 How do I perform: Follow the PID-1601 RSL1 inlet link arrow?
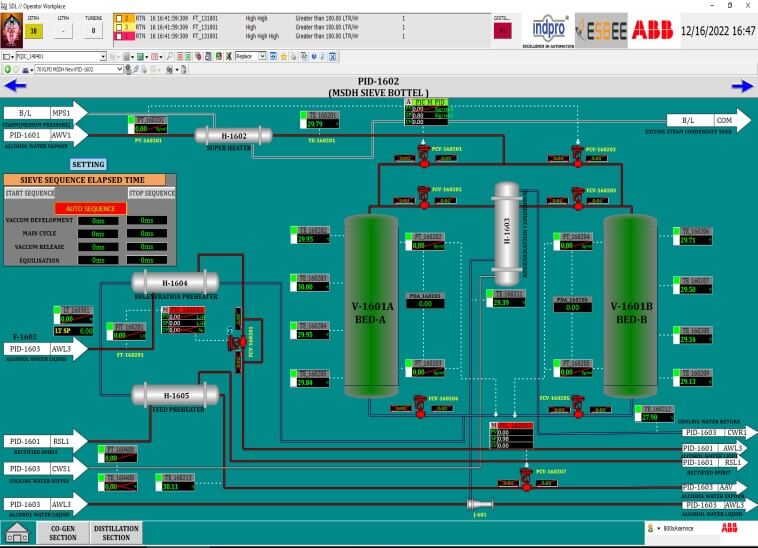coord(44,441)
